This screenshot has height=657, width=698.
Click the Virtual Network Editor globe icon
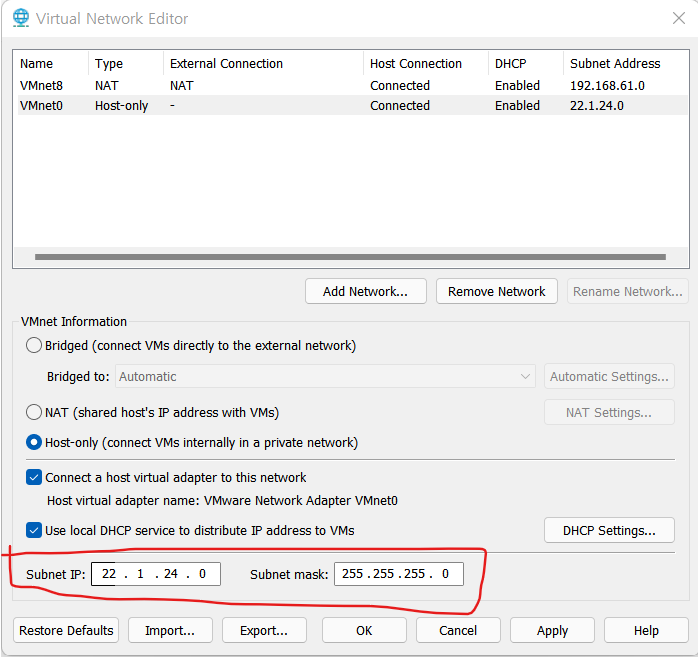pos(21,18)
